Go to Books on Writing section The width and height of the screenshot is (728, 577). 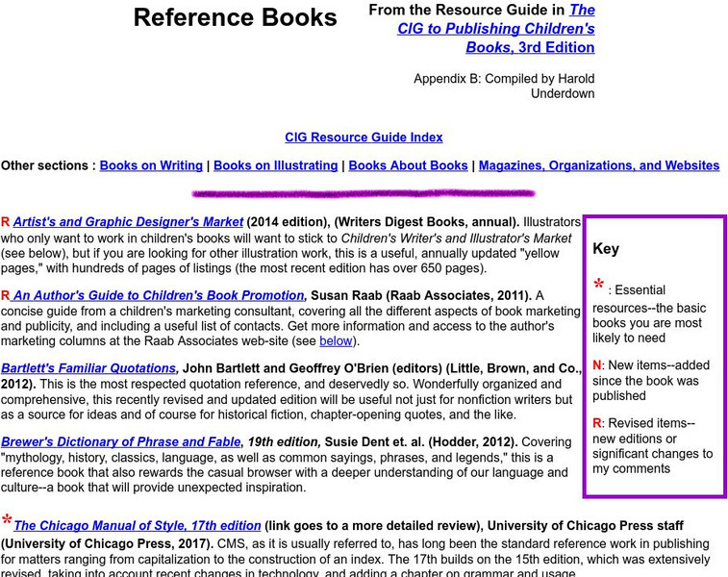point(151,165)
